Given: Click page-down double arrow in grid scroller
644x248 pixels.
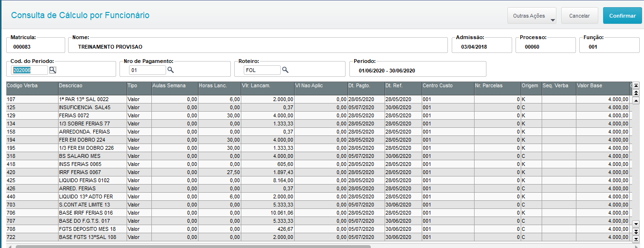Looking at the screenshot, I should click(x=636, y=231).
